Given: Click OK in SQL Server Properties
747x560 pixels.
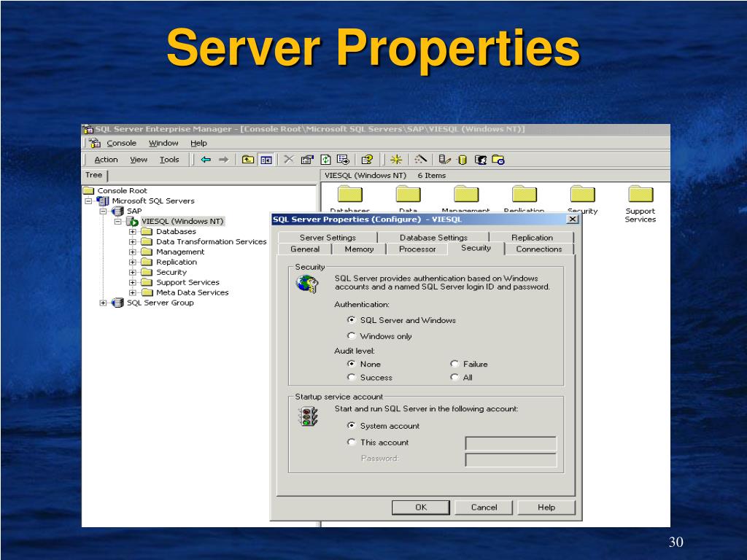Looking at the screenshot, I should [x=421, y=507].
